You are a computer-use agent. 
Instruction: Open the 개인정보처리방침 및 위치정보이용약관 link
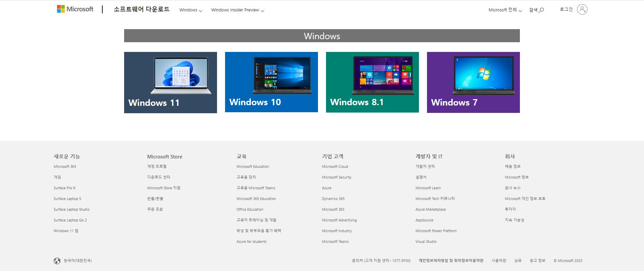[x=451, y=261]
